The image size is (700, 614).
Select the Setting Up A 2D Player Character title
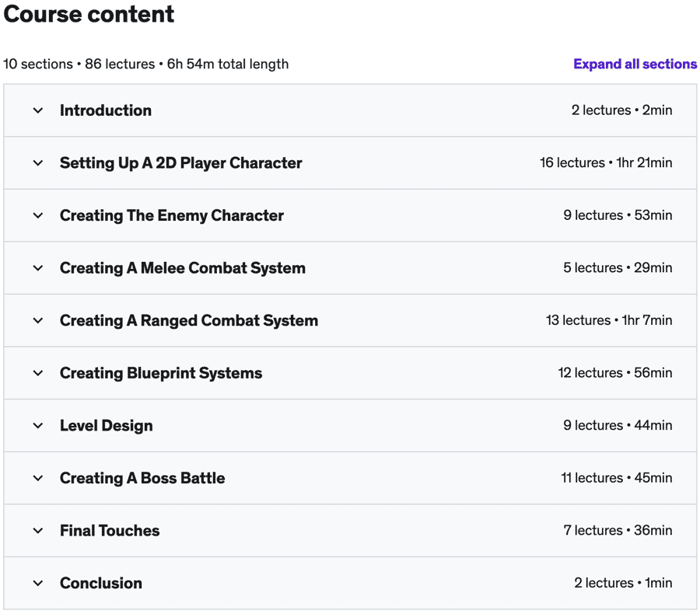(180, 163)
